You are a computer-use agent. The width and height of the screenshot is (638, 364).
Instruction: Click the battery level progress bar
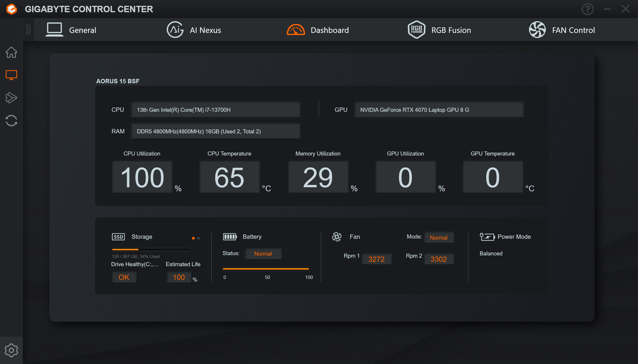(266, 269)
